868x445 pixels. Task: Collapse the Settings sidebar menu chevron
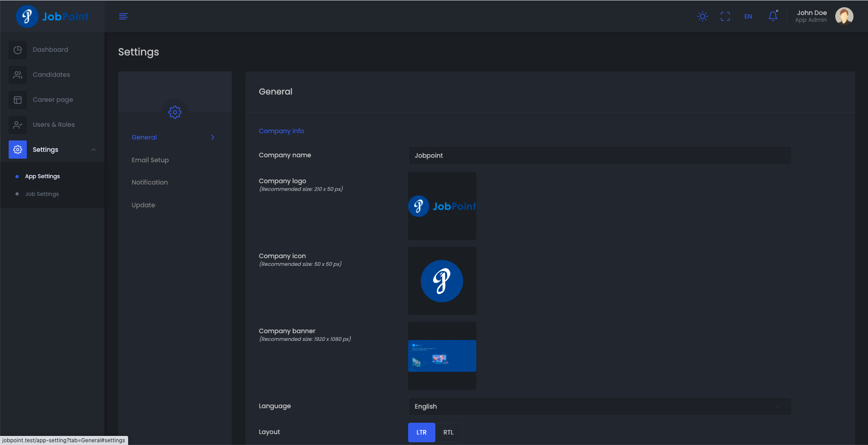pos(94,150)
